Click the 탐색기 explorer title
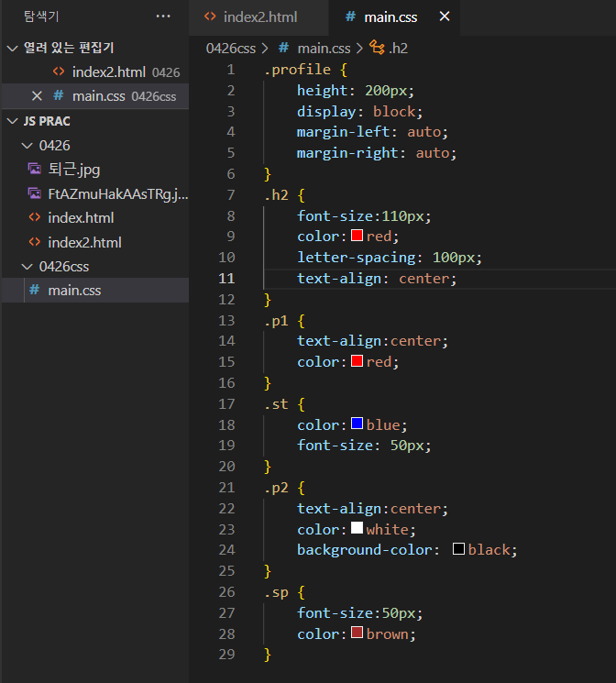The image size is (616, 683). pyautogui.click(x=41, y=17)
